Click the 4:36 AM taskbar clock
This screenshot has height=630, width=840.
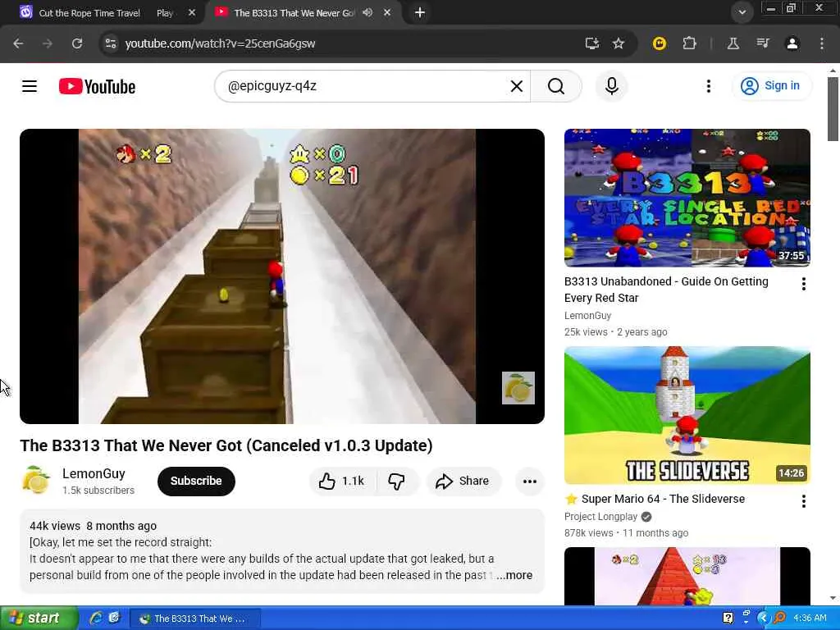pos(810,619)
